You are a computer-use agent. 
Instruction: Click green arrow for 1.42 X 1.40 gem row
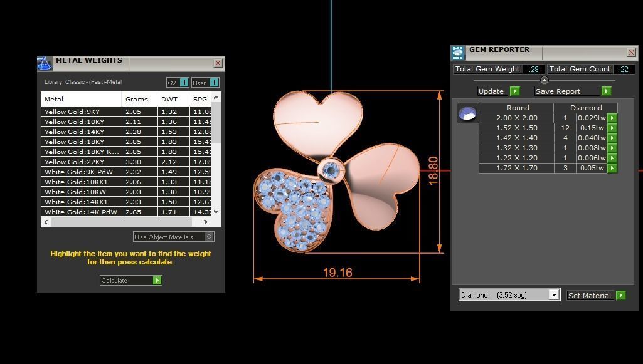(x=612, y=138)
